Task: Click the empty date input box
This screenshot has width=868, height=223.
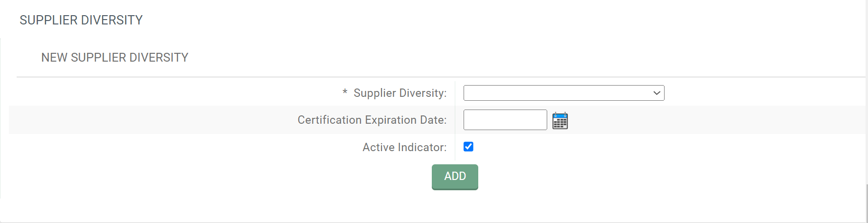Action: pyautogui.click(x=505, y=120)
